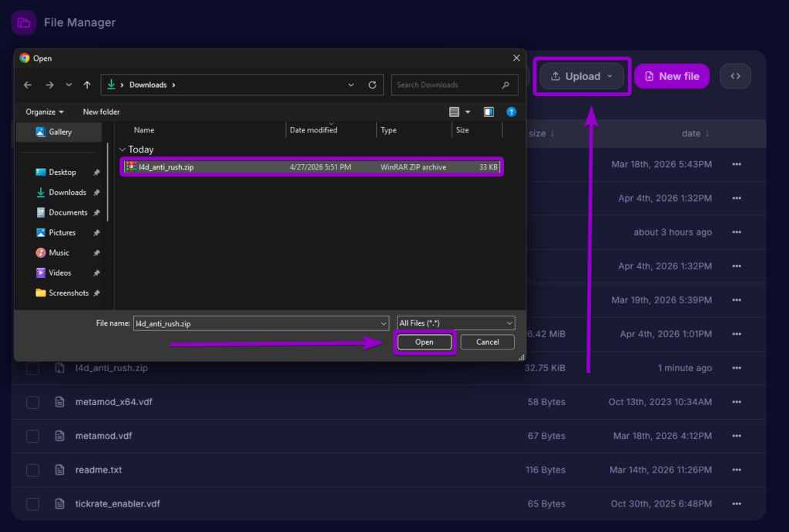This screenshot has width=789, height=532.
Task: Click the code editor icon beside New file
Action: (734, 75)
